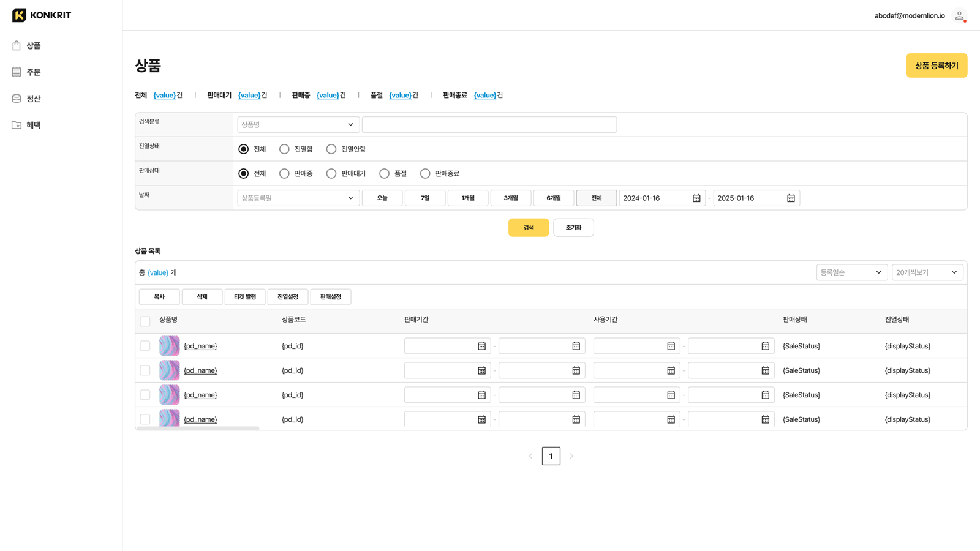Click the 초기화 reset button
Image resolution: width=980 pixels, height=551 pixels.
[x=573, y=227]
